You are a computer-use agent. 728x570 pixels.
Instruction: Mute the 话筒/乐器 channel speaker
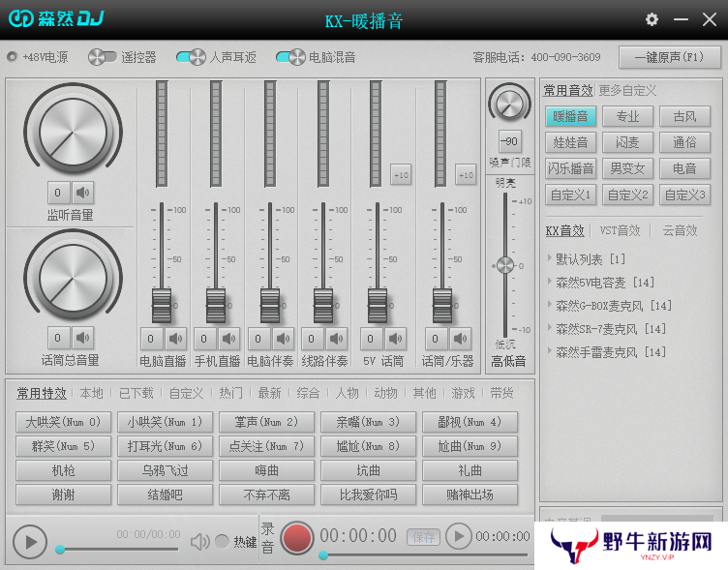click(x=461, y=339)
